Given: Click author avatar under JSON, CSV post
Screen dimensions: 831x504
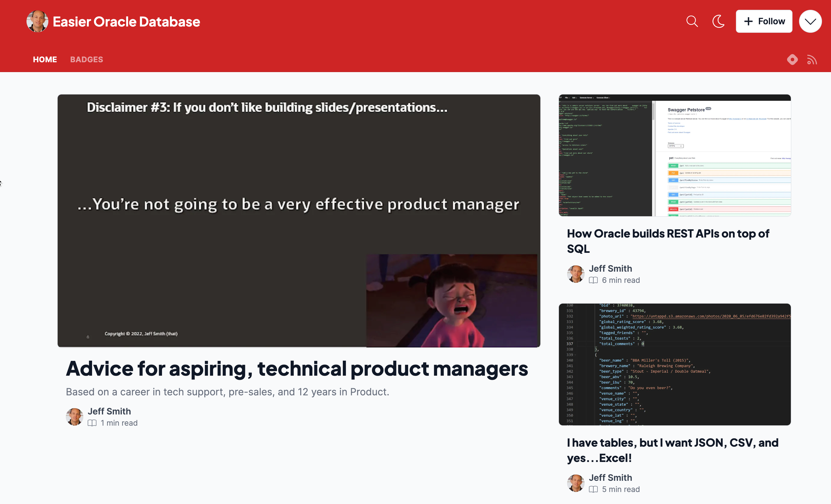Looking at the screenshot, I should pos(576,483).
